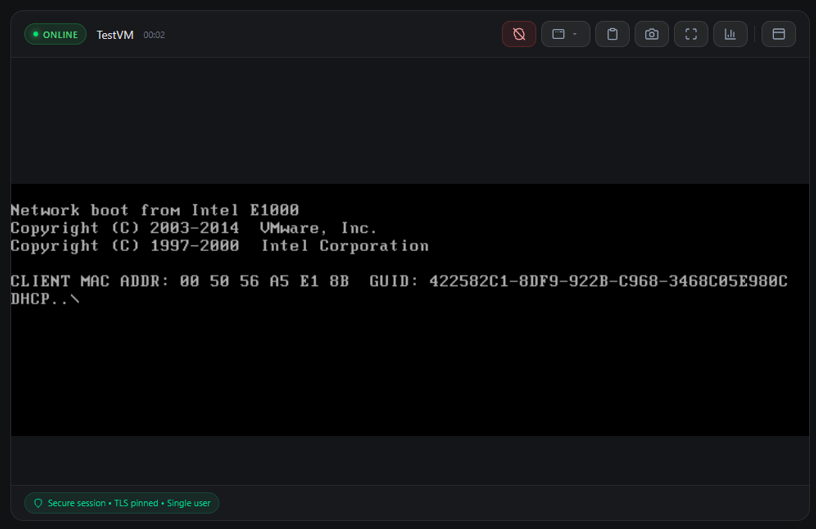Click the green ONLINE status badge
Image resolution: width=816 pixels, height=529 pixels.
[x=55, y=34]
